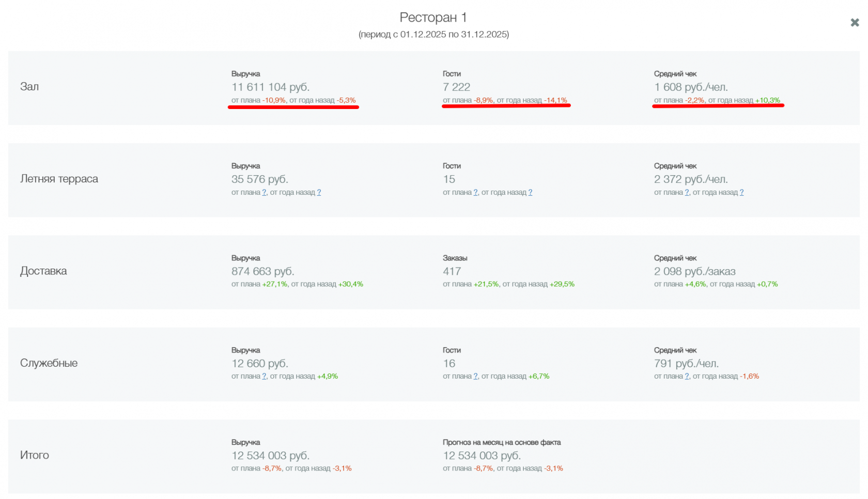The image size is (868, 499).
Task: Open Служебные Средний чек 'от плана' question mark
Action: pyautogui.click(x=687, y=377)
